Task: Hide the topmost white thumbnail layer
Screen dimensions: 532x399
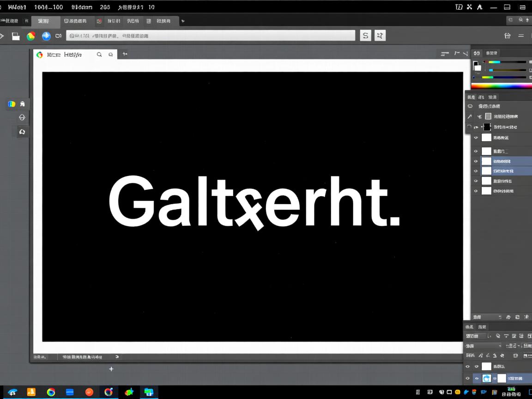Action: (x=476, y=138)
